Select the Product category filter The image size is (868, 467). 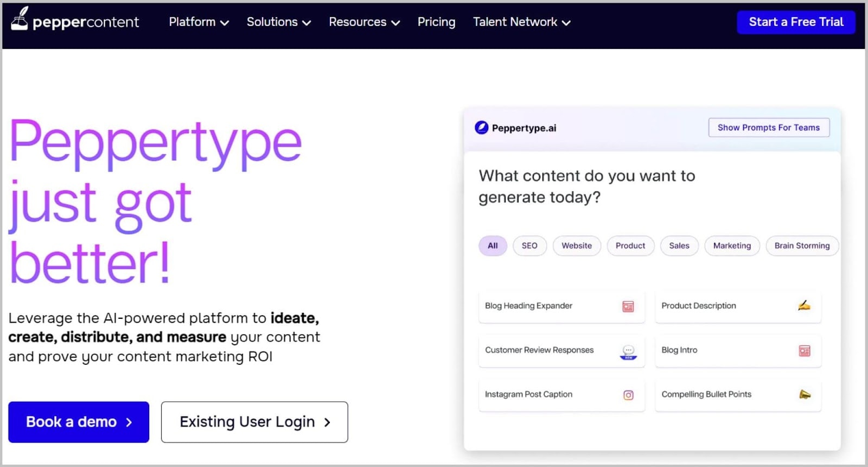[x=630, y=245]
